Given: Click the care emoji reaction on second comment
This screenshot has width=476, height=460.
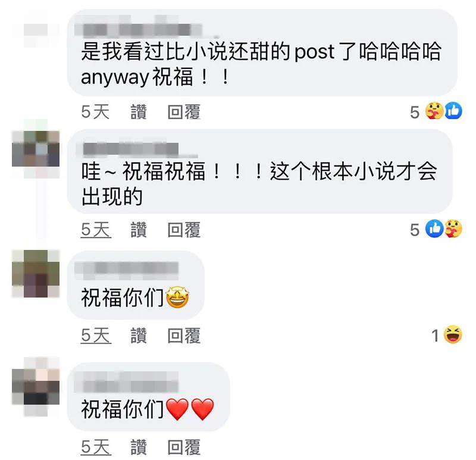Looking at the screenshot, I should click(x=453, y=229).
